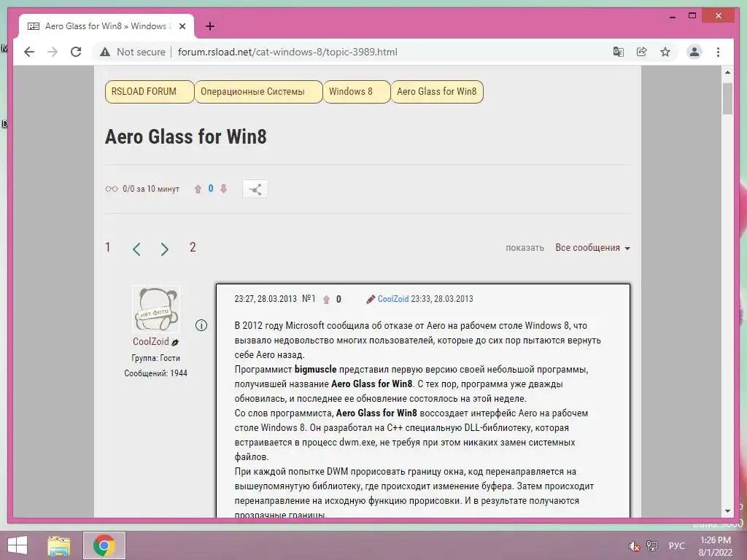747x560 pixels.
Task: Open the CoolZoid editor link in post header
Action: click(x=393, y=299)
